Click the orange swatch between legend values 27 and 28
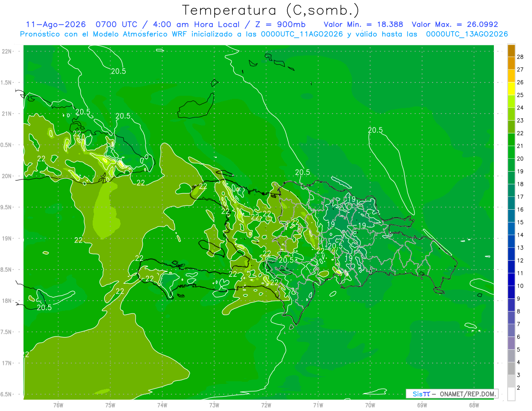 point(511,63)
